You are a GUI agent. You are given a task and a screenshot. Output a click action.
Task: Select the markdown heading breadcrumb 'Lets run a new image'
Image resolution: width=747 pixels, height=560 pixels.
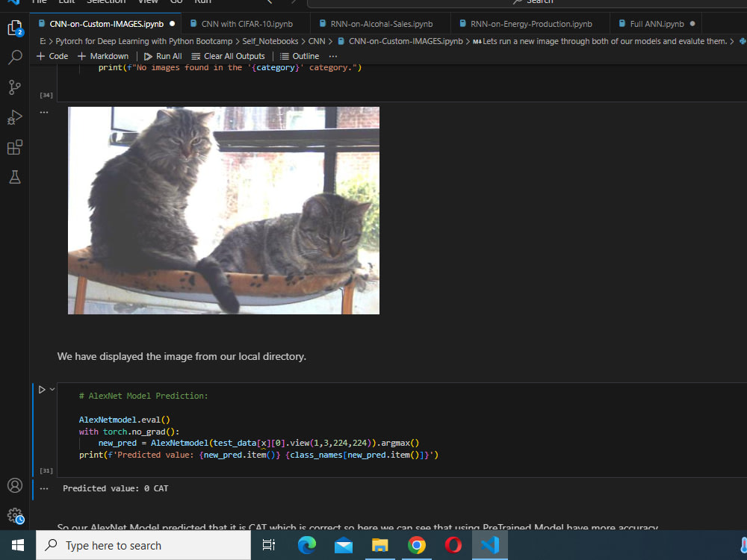pyautogui.click(x=600, y=41)
